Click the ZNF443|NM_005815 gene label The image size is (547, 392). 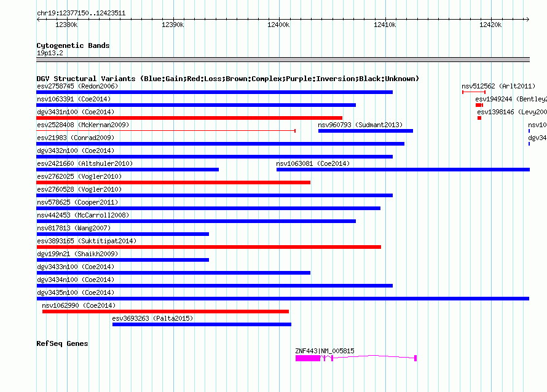[325, 351]
